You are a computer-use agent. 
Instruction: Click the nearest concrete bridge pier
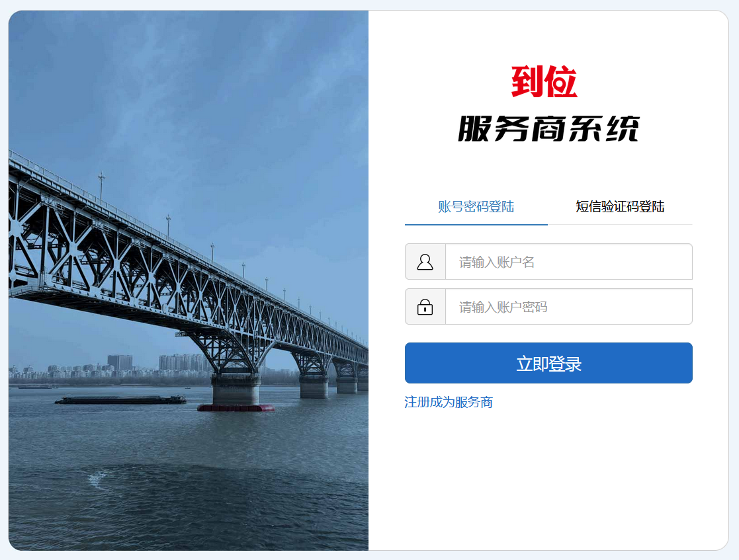[x=236, y=389]
